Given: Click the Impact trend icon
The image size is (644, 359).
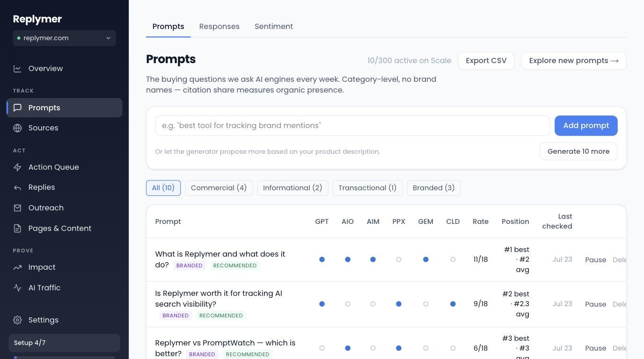Looking at the screenshot, I should (17, 267).
